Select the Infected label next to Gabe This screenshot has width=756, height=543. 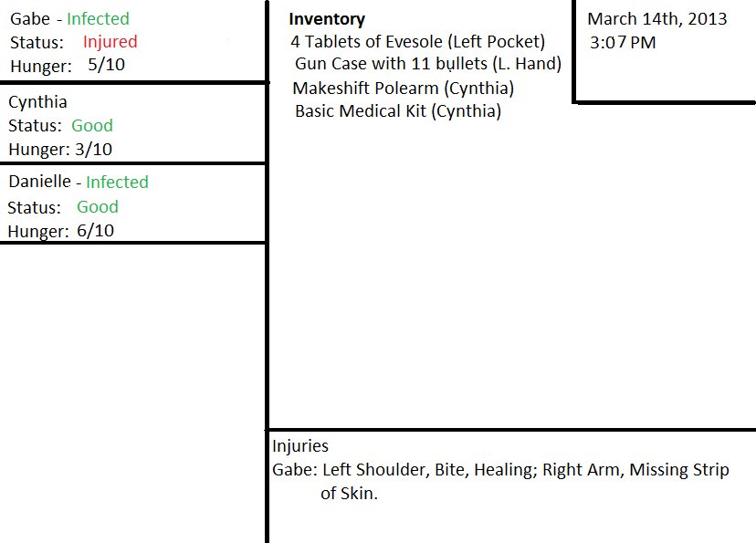98,18
